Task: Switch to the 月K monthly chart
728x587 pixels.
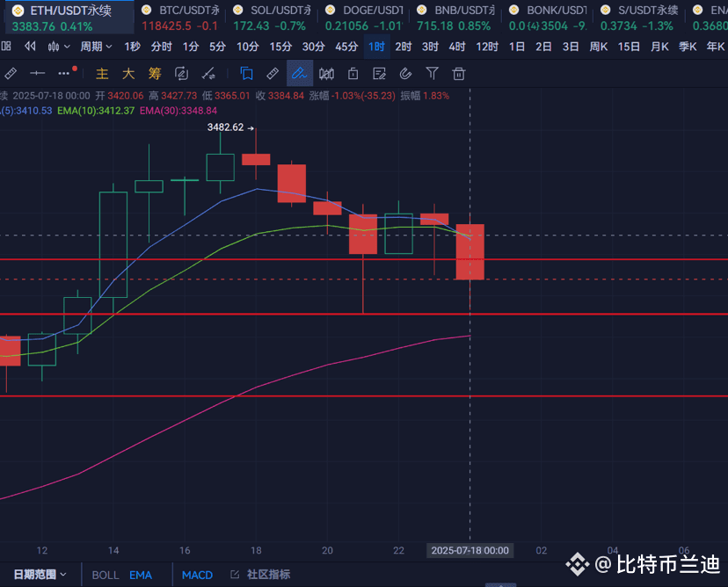Action: [x=659, y=47]
